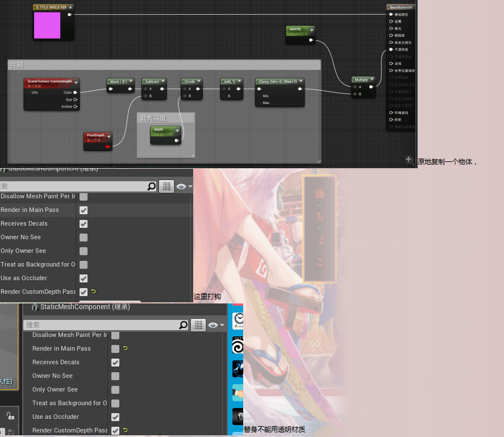This screenshot has width=504, height=437.
Task: Open the eye visibility dropdown in lower panel
Action: 216,326
